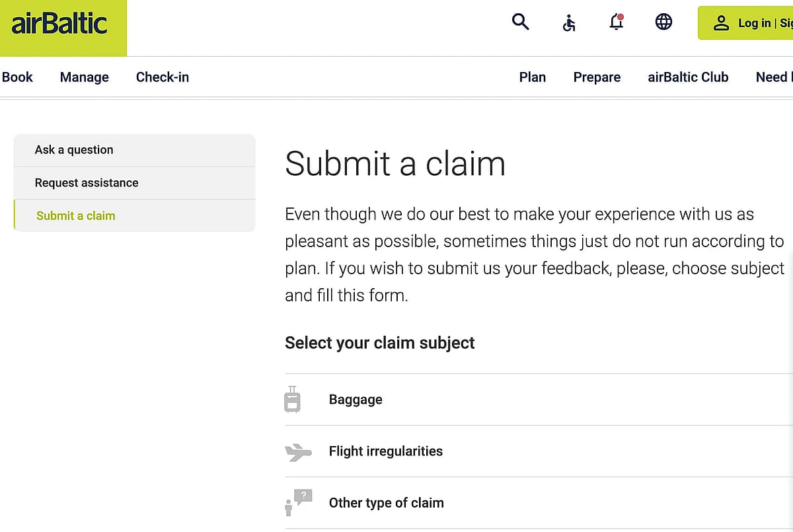Open the Check-in menu
793x532 pixels.
pyautogui.click(x=163, y=77)
